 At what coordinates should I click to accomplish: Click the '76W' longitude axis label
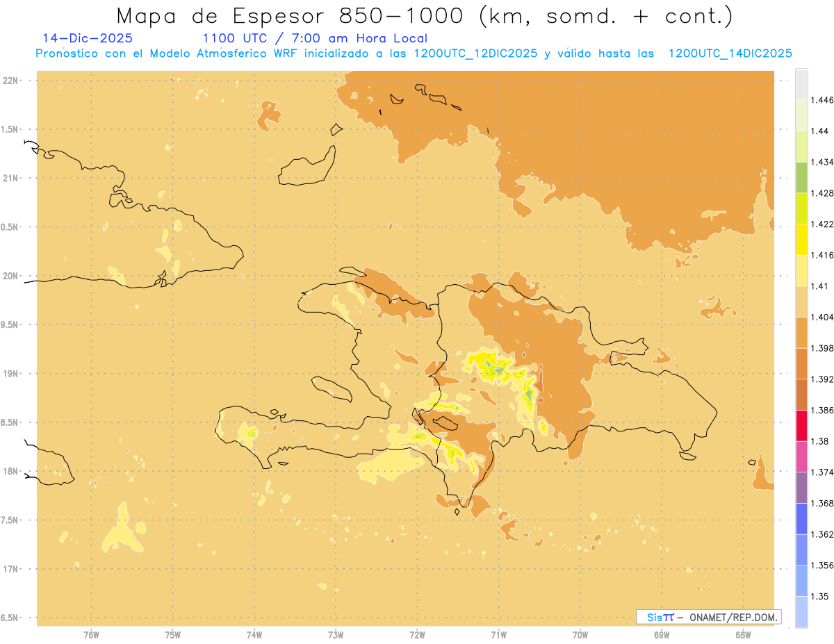(91, 635)
